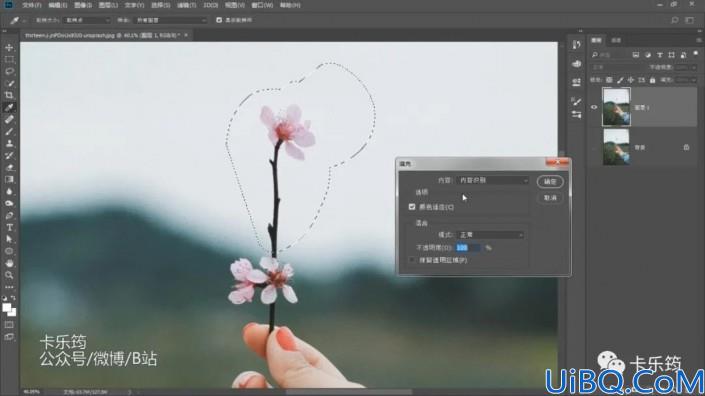Open the layer opacity dropdown arrow

click(x=694, y=67)
